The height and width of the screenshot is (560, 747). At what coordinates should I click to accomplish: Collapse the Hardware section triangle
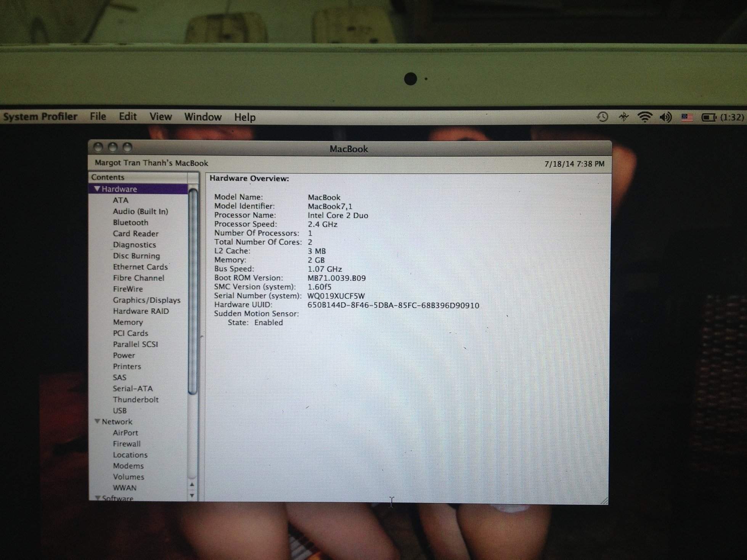(x=97, y=189)
